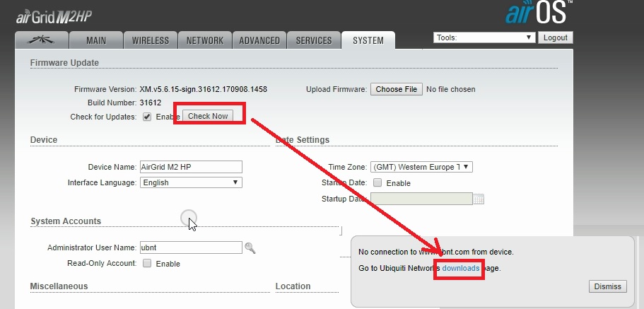This screenshot has width=644, height=309.
Task: Open the Time Zone dropdown
Action: pos(421,167)
